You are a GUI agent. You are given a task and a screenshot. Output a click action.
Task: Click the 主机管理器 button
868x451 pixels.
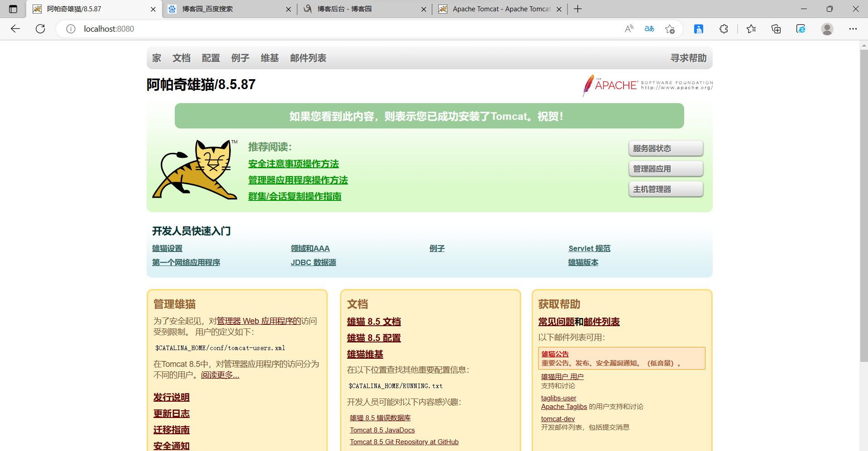coord(666,189)
